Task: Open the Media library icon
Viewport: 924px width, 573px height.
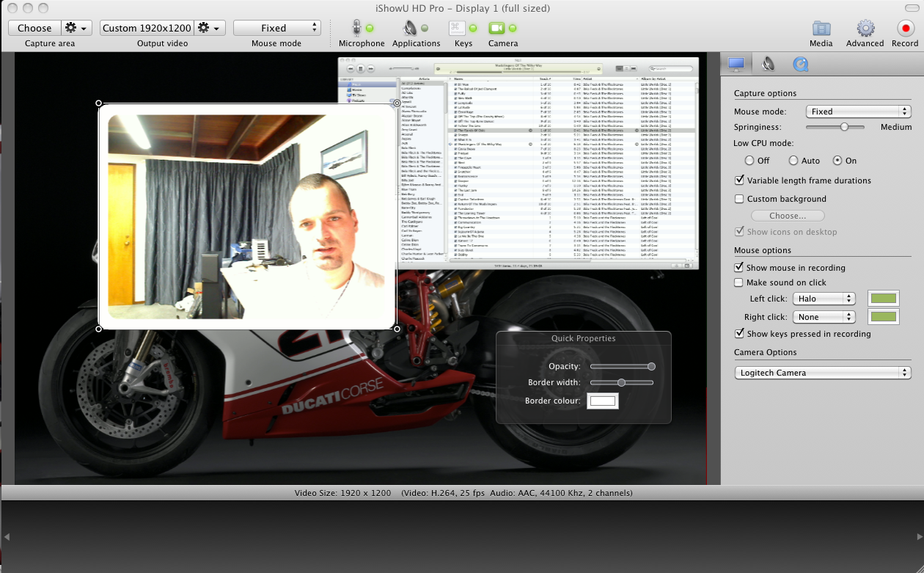Action: tap(821, 28)
